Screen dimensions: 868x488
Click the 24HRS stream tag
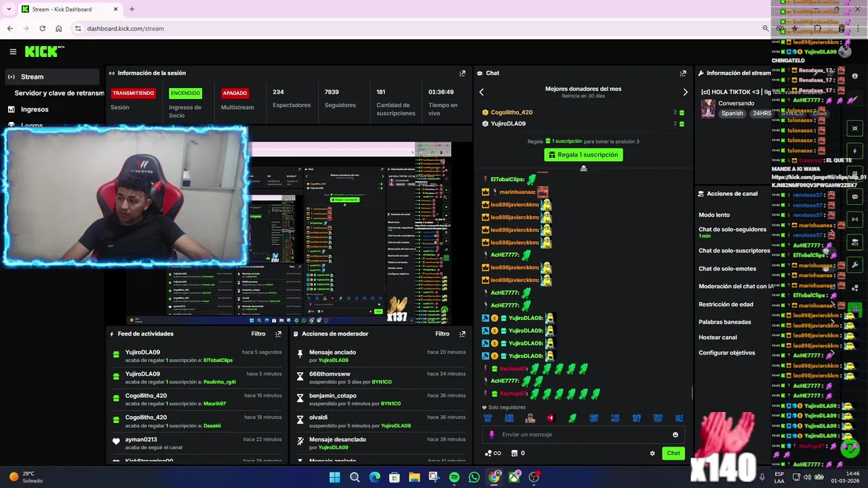point(762,114)
